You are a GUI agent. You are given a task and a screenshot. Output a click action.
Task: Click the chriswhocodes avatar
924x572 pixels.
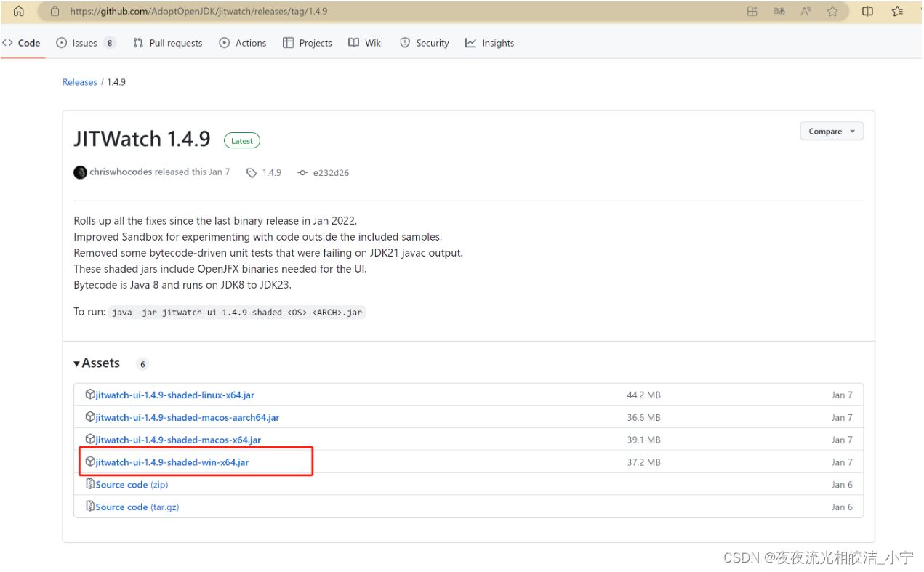tap(80, 172)
